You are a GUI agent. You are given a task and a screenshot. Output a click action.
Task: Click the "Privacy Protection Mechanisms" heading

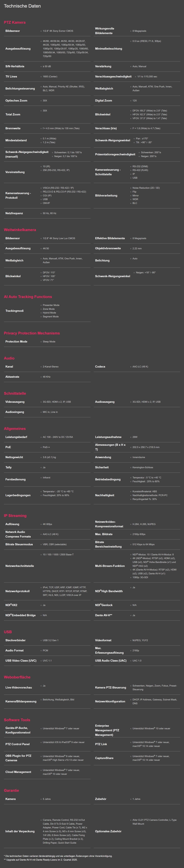click(32, 333)
